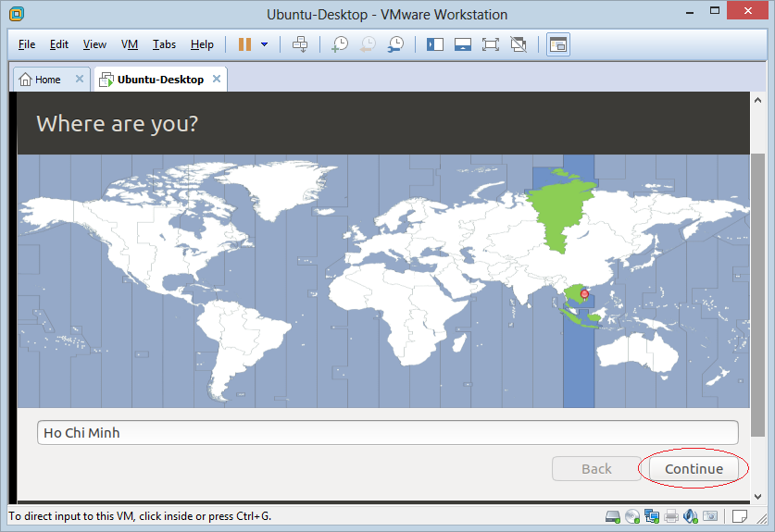775x532 pixels.
Task: Click the Continue button
Action: (694, 469)
